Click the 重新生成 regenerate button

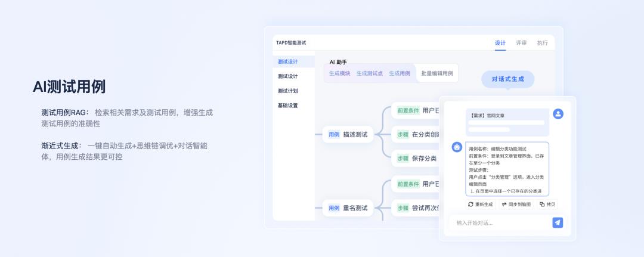[481, 204]
